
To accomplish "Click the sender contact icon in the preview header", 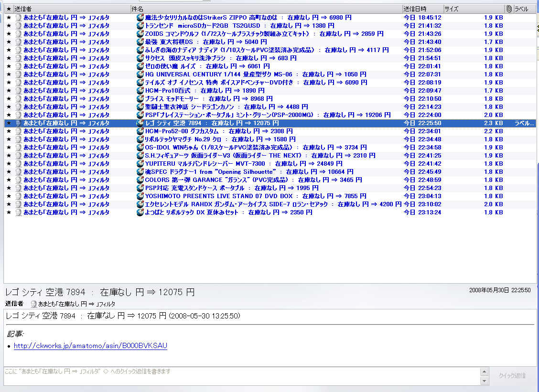I will (x=33, y=304).
